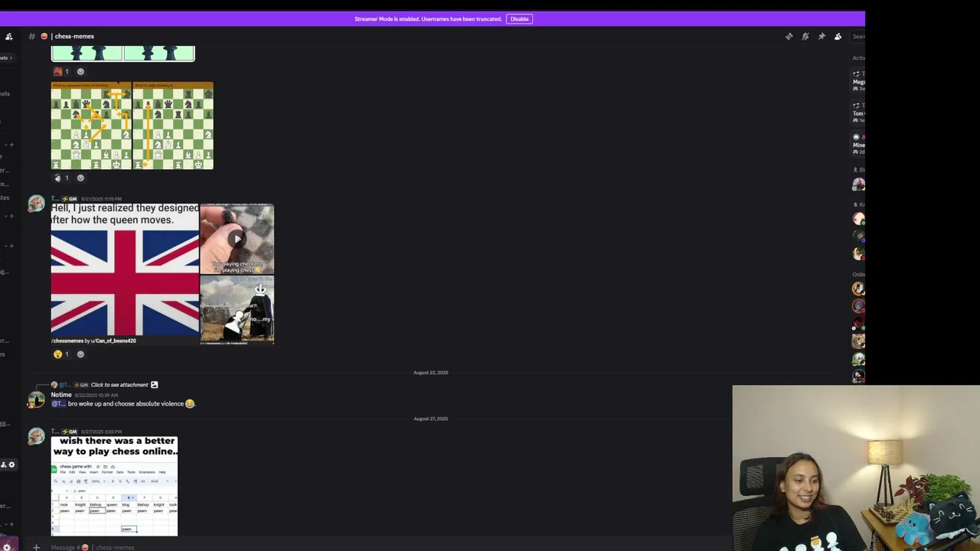
Task: Open the Threads icon in channel header
Action: (789, 36)
